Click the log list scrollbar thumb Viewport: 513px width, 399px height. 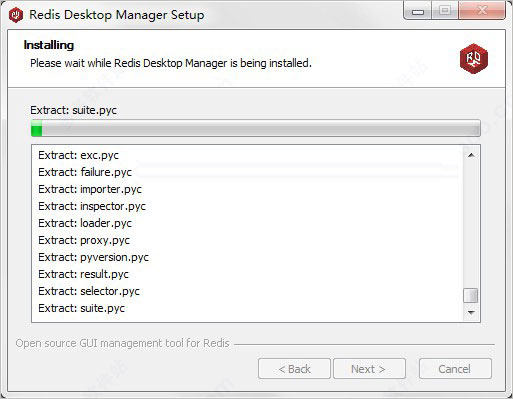pyautogui.click(x=471, y=295)
